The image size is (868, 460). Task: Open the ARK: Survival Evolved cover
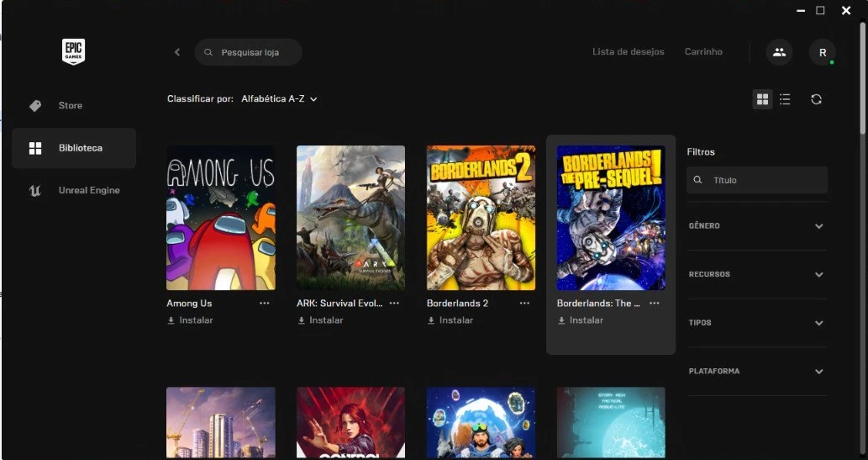point(351,218)
